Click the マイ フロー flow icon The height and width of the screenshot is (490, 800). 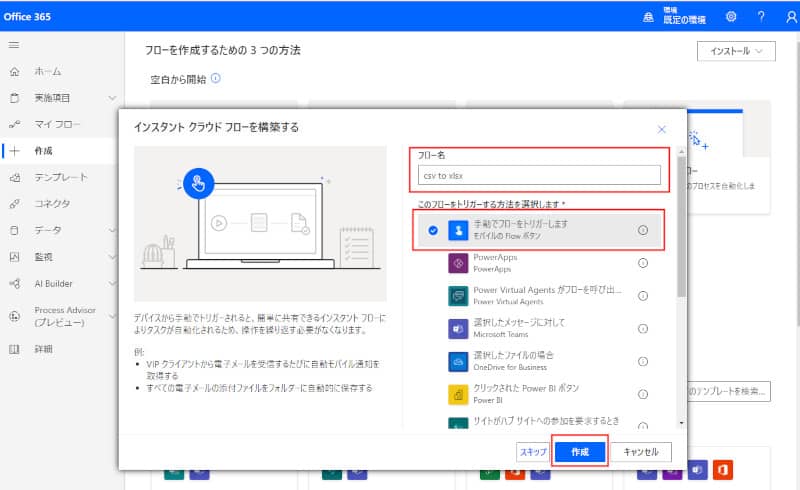point(15,125)
